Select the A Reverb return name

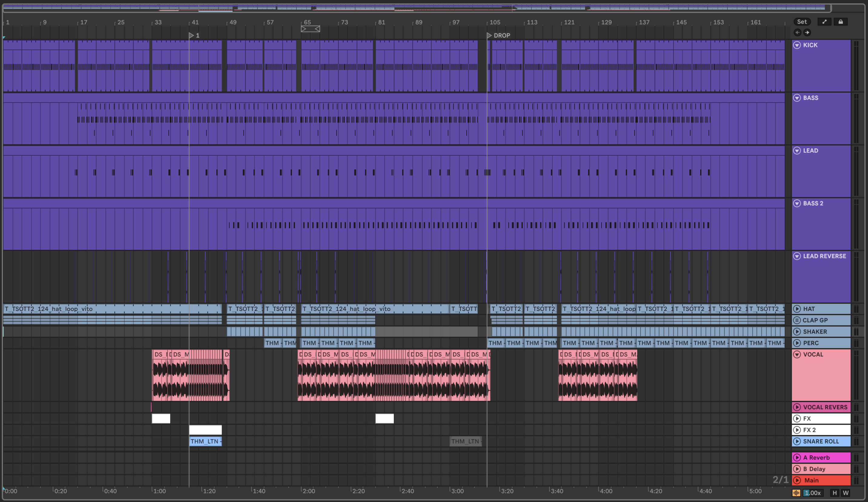816,457
